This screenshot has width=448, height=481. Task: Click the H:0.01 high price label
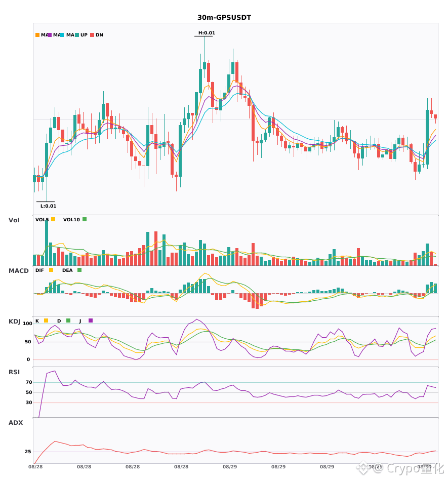click(207, 33)
